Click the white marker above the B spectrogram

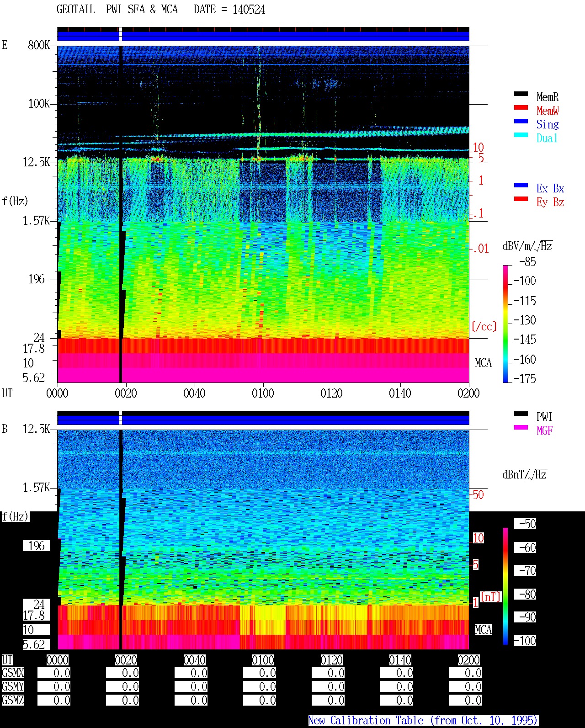[121, 418]
